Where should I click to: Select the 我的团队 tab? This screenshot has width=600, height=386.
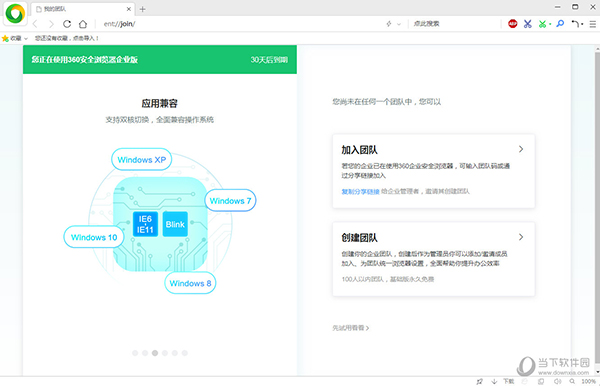pyautogui.click(x=83, y=9)
